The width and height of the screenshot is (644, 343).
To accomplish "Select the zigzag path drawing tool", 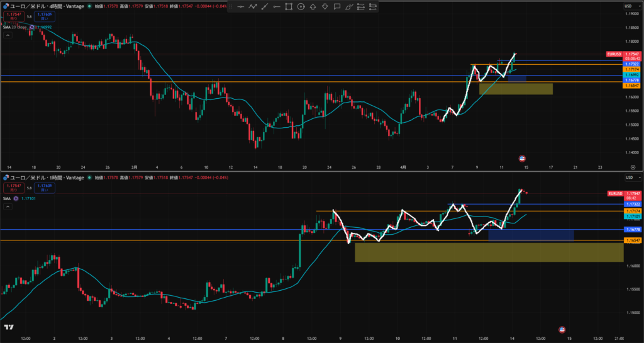I will pyautogui.click(x=253, y=6).
